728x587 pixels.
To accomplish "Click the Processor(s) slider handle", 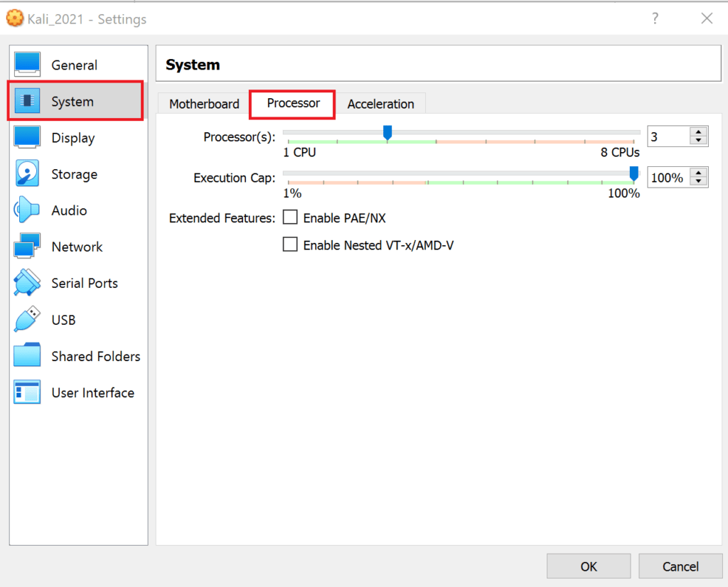I will click(387, 133).
